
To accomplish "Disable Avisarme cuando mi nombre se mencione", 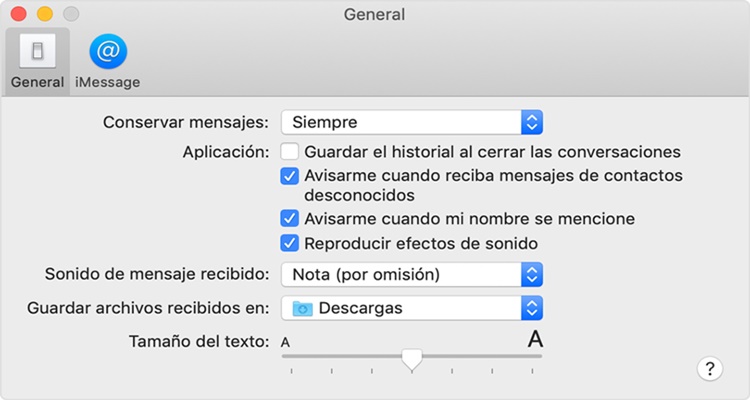I will [x=290, y=218].
